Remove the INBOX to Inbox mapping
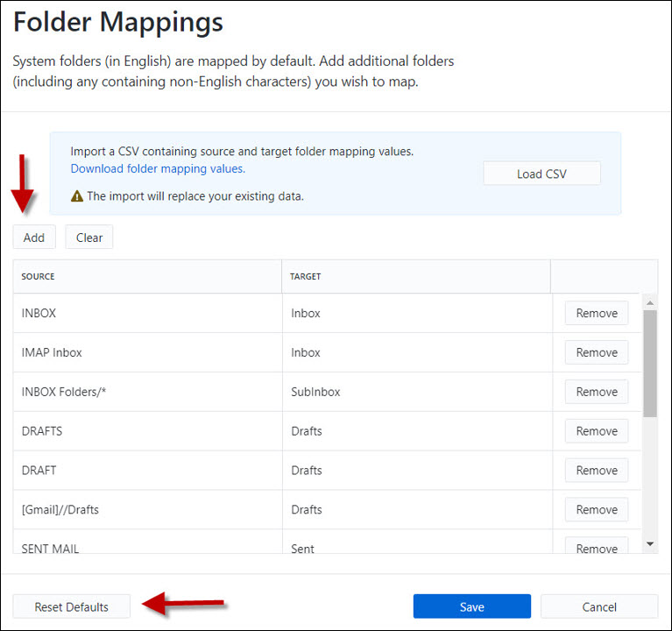The image size is (672, 631). click(597, 313)
